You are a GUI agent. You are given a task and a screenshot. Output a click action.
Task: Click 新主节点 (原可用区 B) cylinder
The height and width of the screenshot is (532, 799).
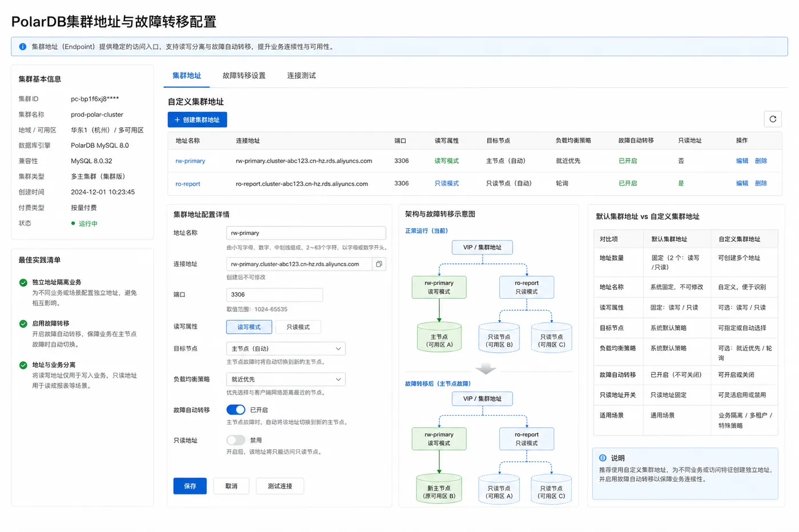click(x=439, y=489)
